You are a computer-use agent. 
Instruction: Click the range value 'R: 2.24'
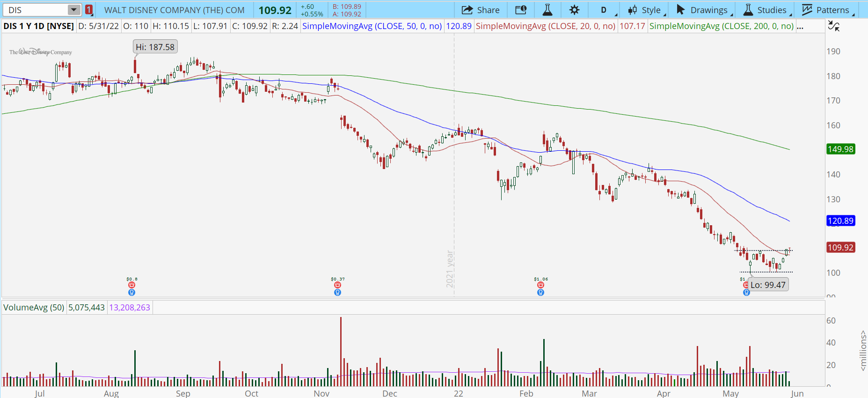(x=285, y=26)
